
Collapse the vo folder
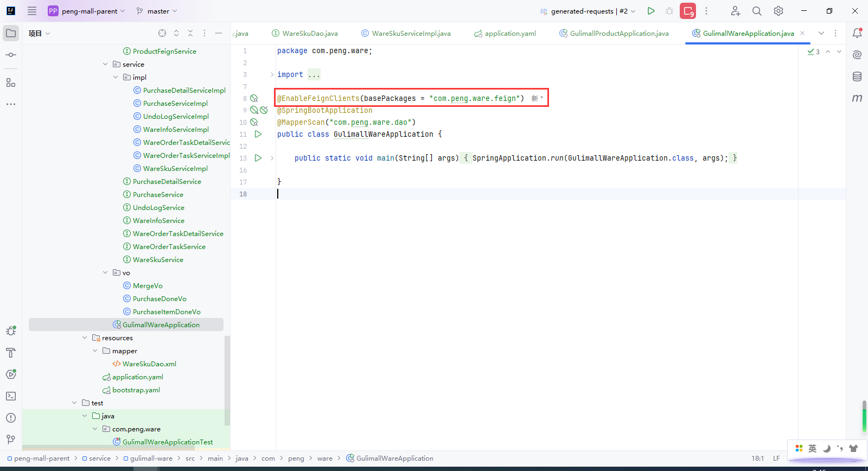[x=105, y=272]
